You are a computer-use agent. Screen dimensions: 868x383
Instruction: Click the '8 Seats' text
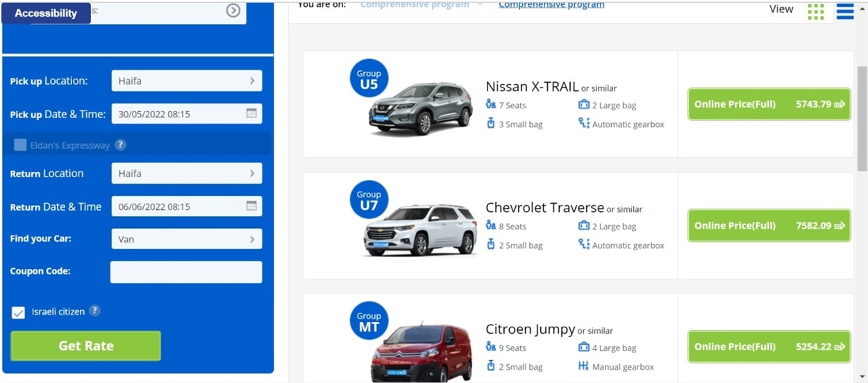tap(512, 227)
